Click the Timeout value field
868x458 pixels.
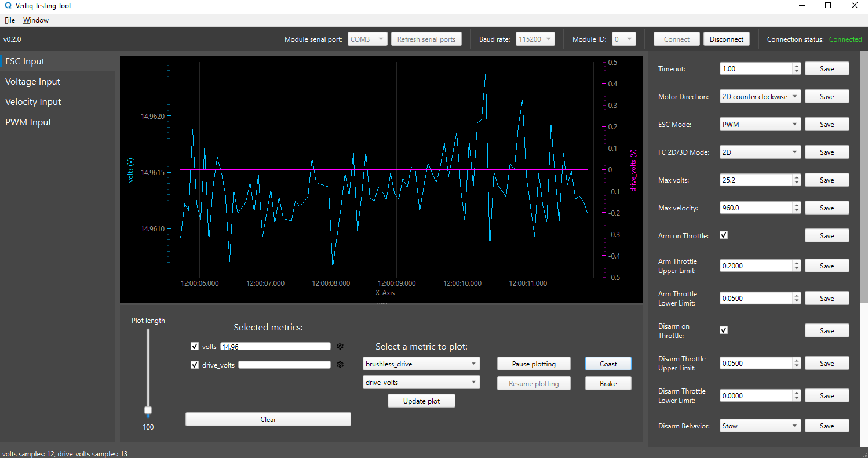(x=756, y=69)
